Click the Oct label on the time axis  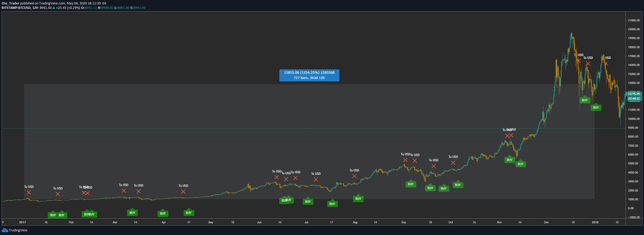[x=451, y=222]
